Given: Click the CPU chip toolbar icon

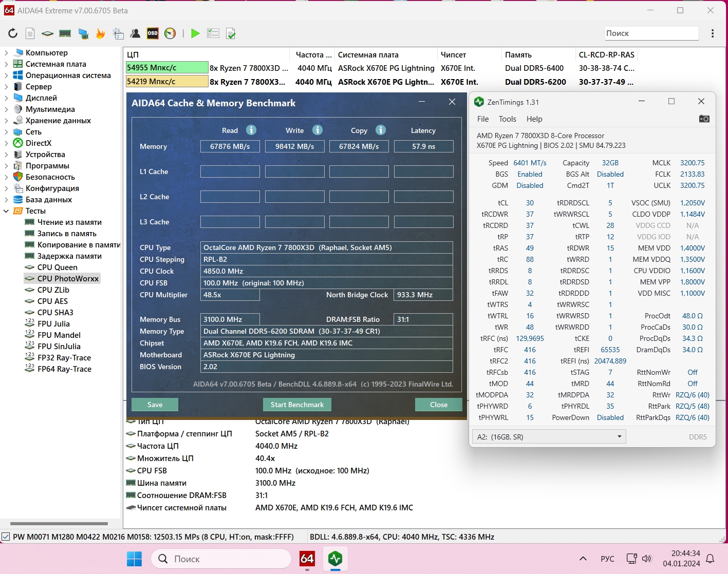Looking at the screenshot, I should [47, 33].
